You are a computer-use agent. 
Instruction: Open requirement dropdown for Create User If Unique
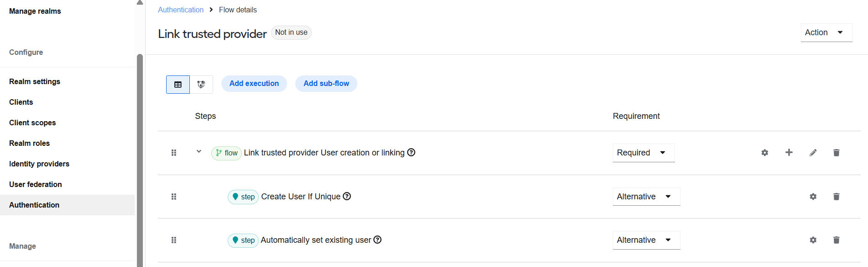[646, 197]
